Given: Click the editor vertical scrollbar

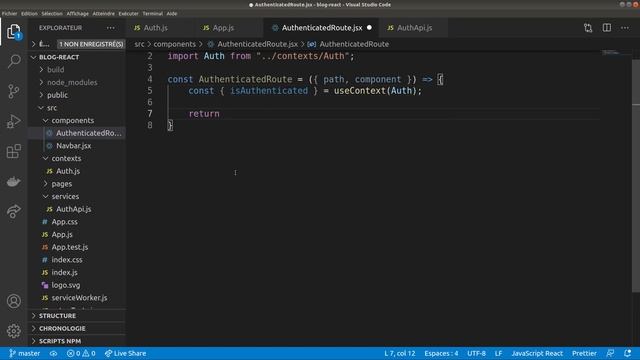Looking at the screenshot, I should click(636, 176).
